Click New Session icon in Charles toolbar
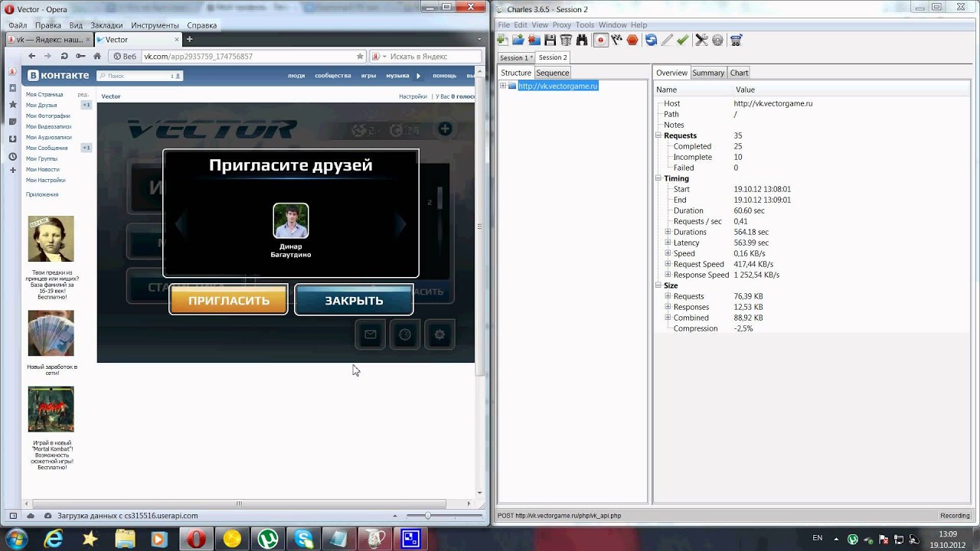980x551 pixels. point(503,40)
